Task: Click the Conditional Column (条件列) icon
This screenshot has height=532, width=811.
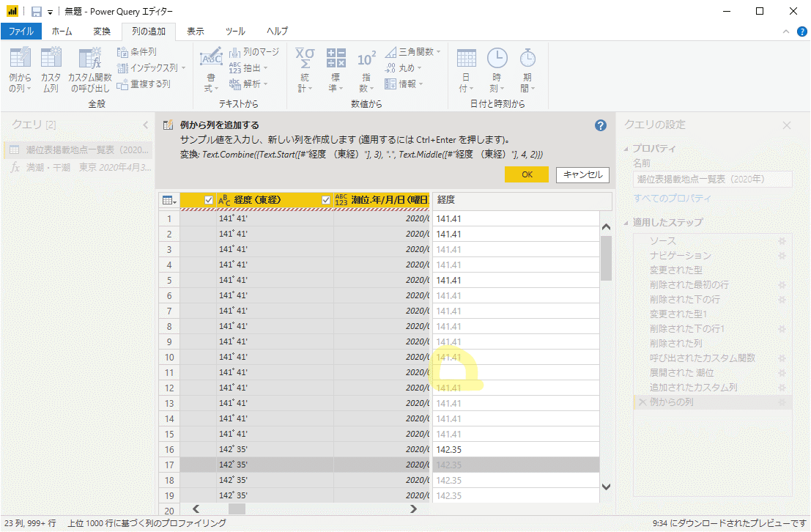Action: (x=122, y=52)
